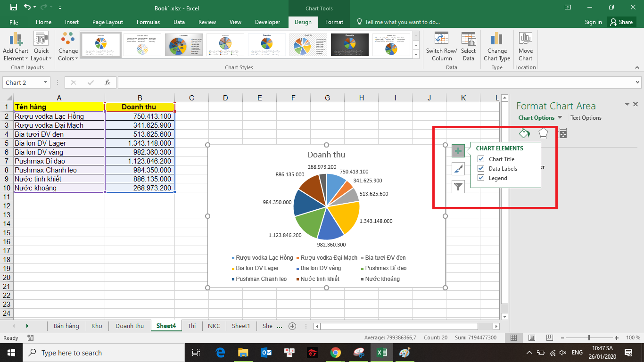Select the dark background chart style thumbnail

pyautogui.click(x=349, y=45)
